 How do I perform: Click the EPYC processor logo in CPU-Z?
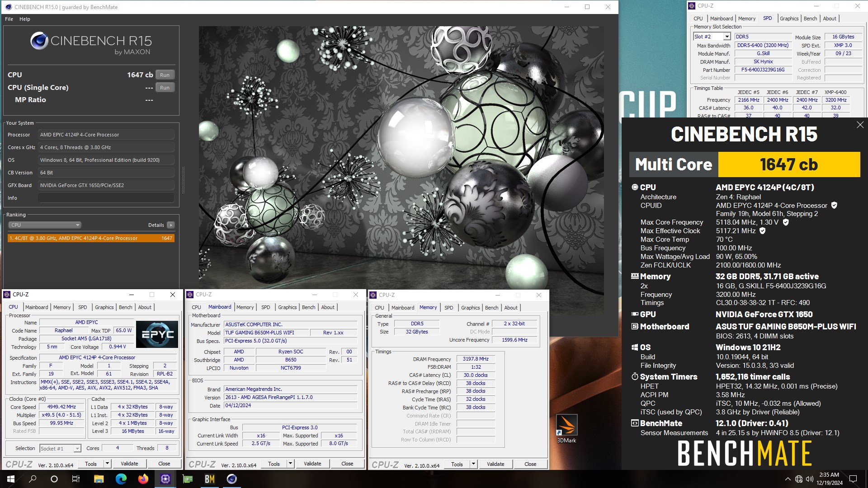[x=157, y=334]
